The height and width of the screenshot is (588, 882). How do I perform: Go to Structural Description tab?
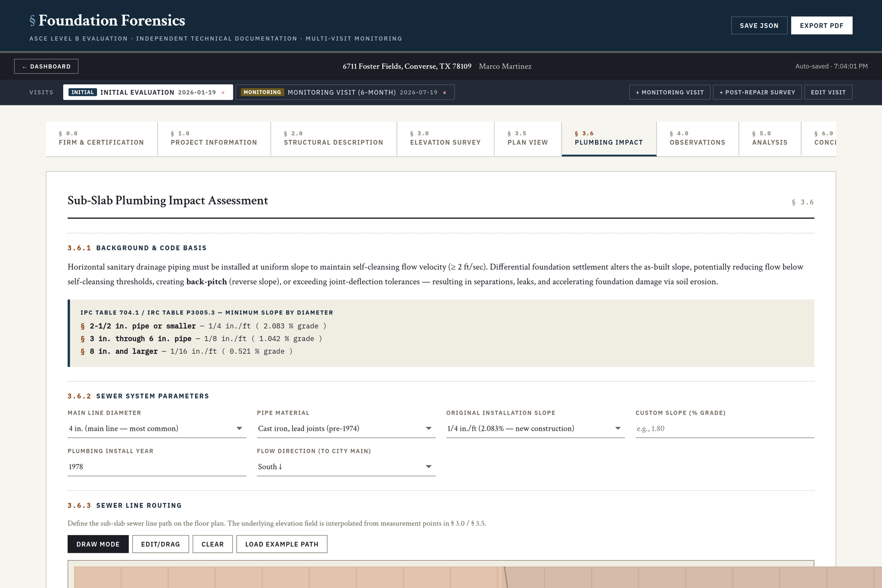(x=334, y=139)
